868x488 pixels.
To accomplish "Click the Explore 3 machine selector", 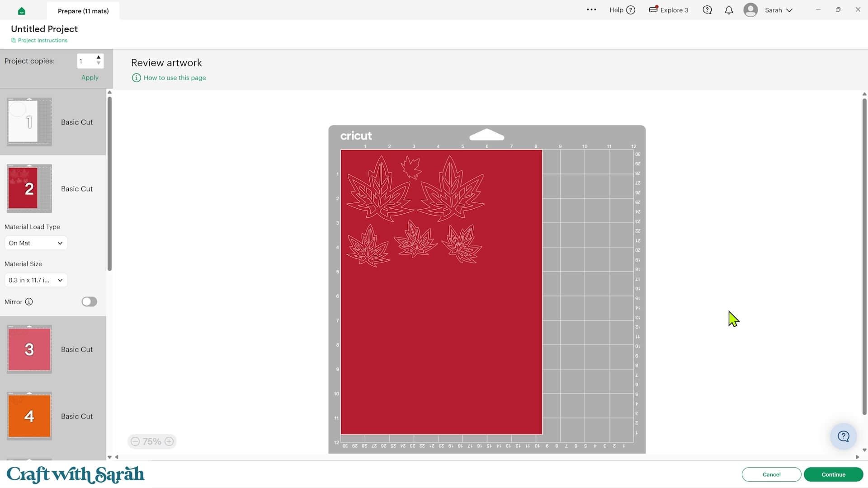I will 669,10.
